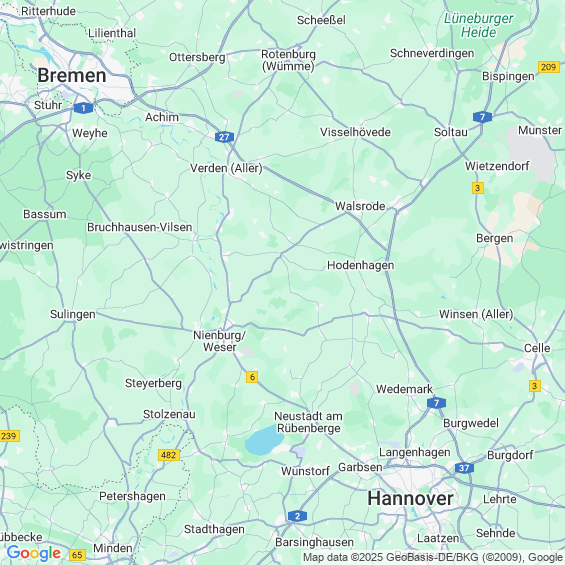Click the Verden (Aller) label

[x=226, y=168]
